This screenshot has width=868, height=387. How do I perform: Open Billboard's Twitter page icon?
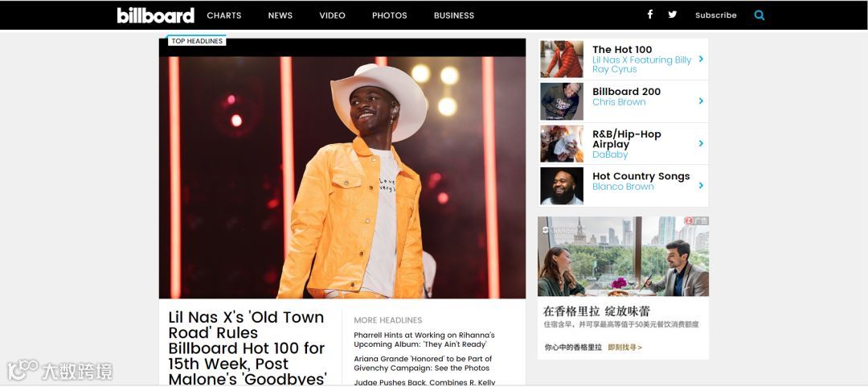pos(672,14)
